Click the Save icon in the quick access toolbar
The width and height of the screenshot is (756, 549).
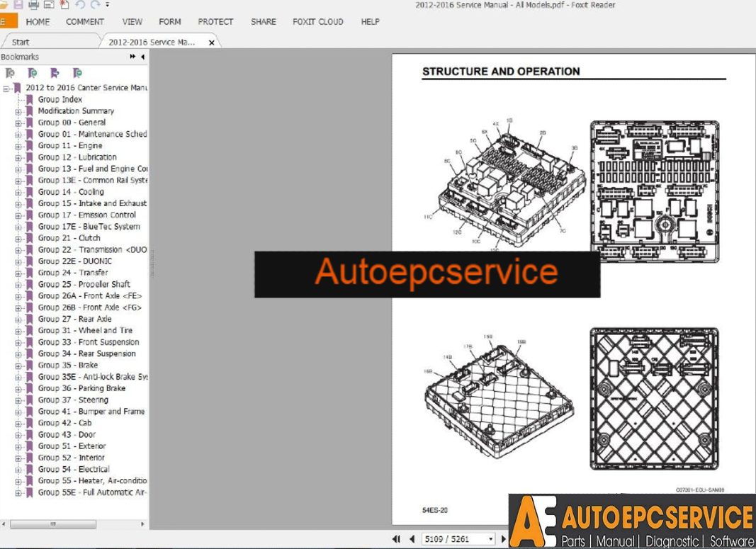click(x=18, y=5)
